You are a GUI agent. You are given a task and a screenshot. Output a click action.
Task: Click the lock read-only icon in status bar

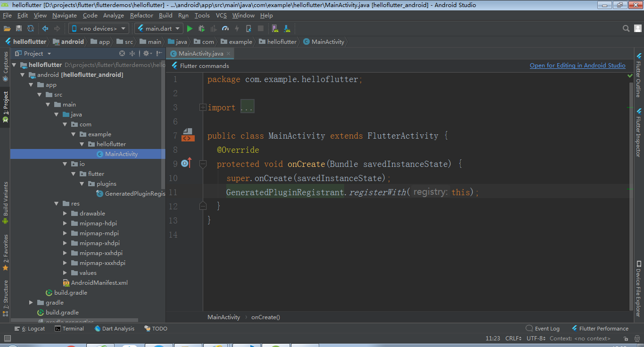pos(625,338)
